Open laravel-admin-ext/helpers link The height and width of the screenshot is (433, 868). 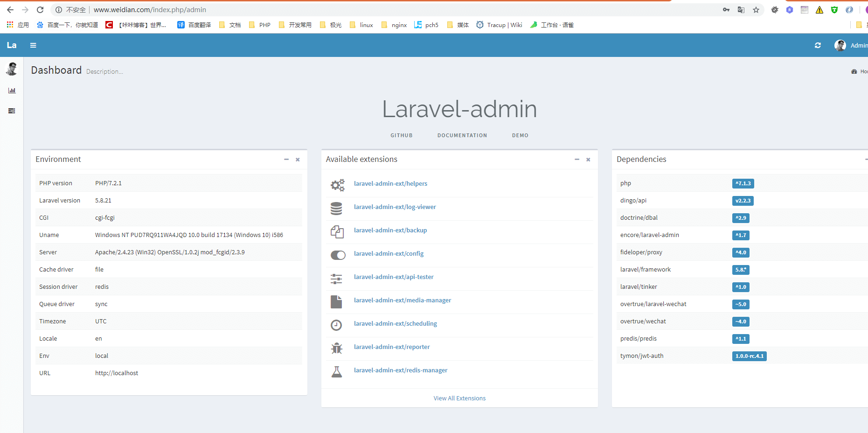pyautogui.click(x=390, y=183)
